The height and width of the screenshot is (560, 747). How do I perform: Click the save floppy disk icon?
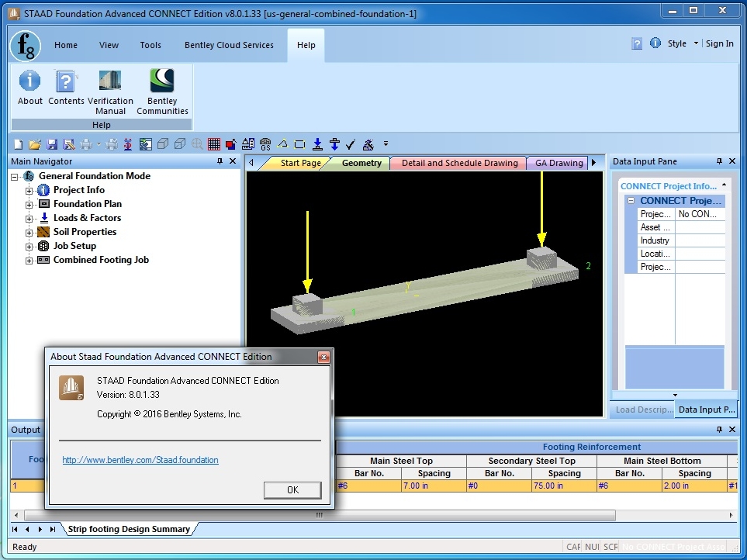[x=53, y=143]
